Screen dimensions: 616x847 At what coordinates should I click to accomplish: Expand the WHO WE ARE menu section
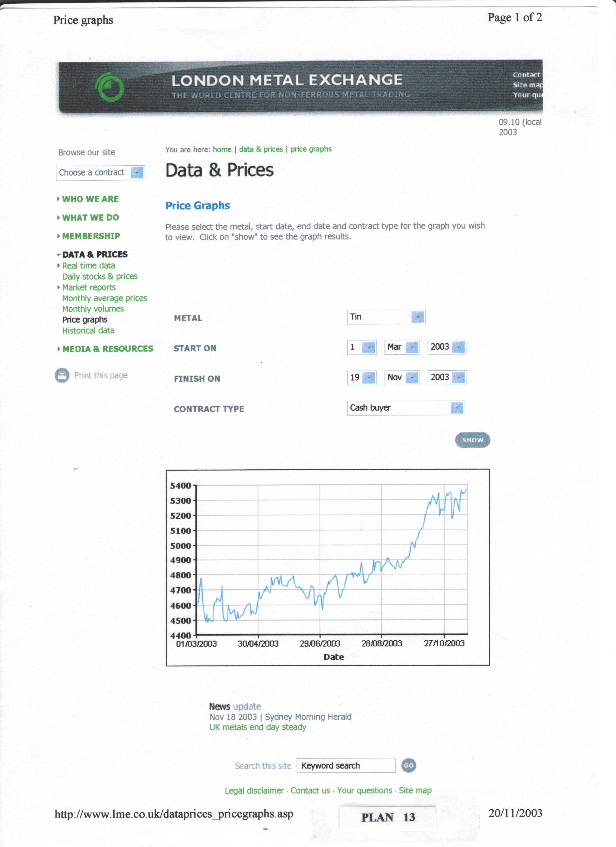pos(90,199)
